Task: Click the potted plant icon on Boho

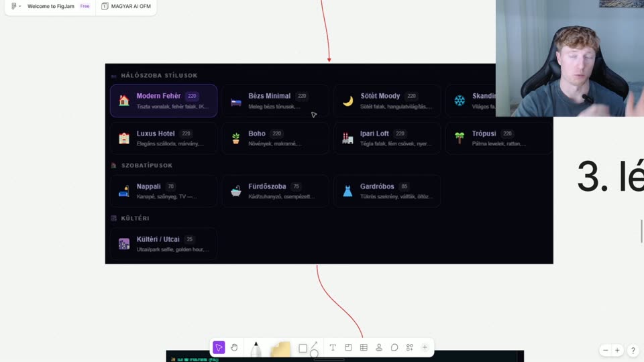Action: coord(235,138)
